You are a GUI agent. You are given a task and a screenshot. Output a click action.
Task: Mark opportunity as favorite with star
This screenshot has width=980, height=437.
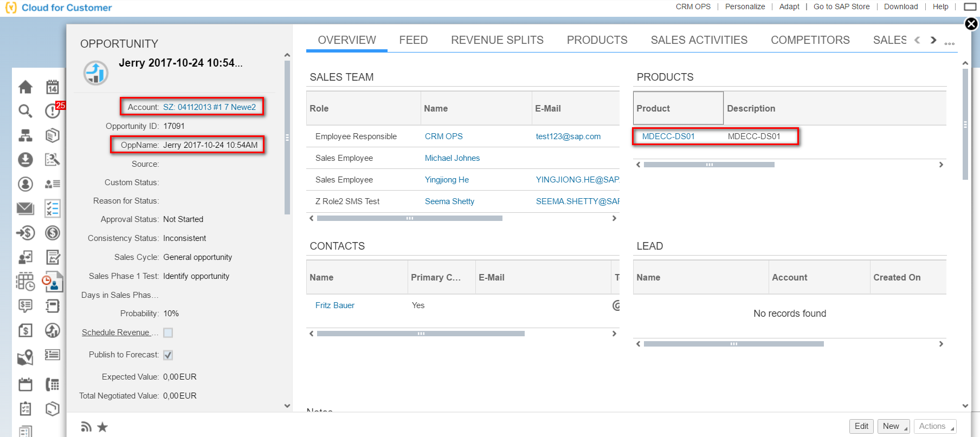pyautogui.click(x=102, y=427)
